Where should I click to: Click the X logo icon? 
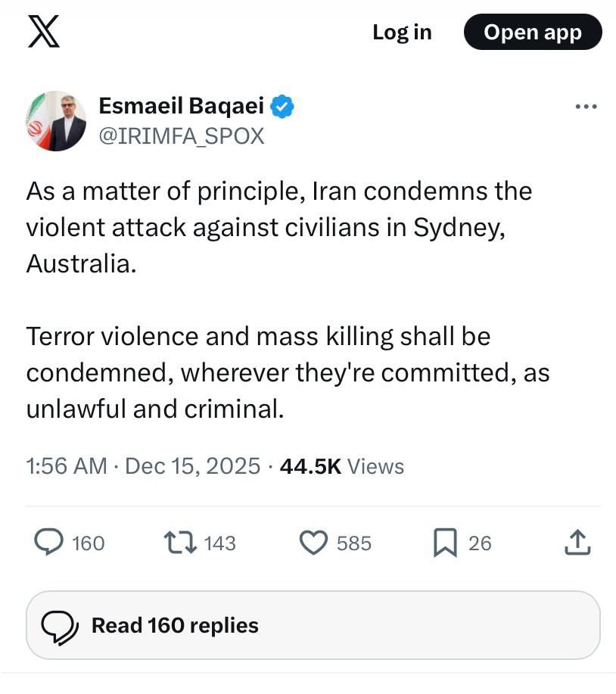click(43, 32)
